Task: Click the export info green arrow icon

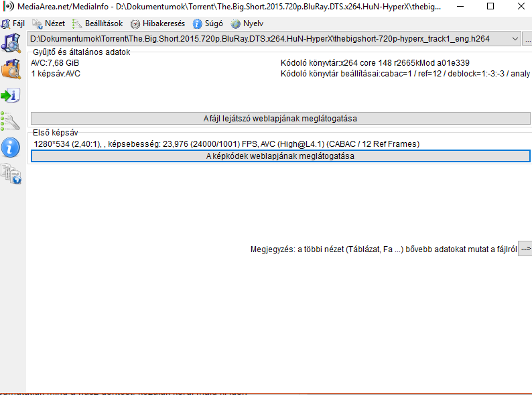Action: point(11,95)
